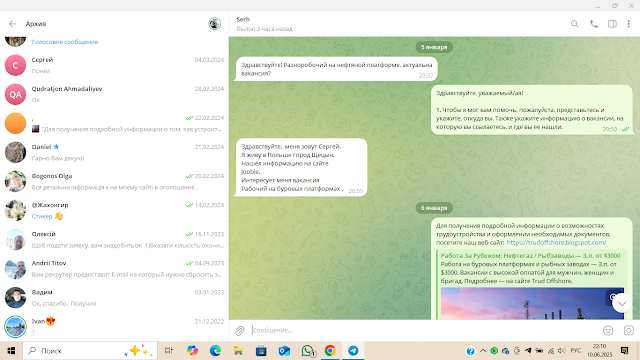Click Ivan's circular avatar with story ring
The image size is (640, 360).
click(15, 327)
